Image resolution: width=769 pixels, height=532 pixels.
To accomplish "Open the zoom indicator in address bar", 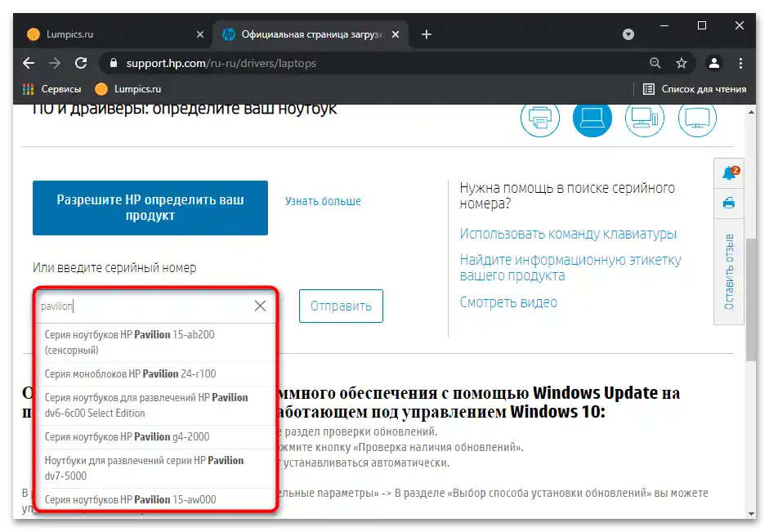I will (655, 63).
